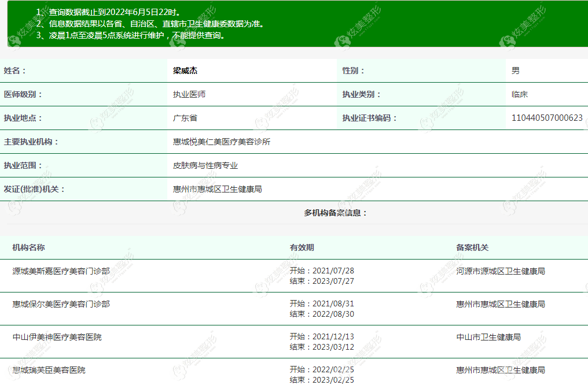Click 惠城悦美仁美医疗美容诊所 institution text
Image resolution: width=588 pixels, height=385 pixels.
[222, 142]
